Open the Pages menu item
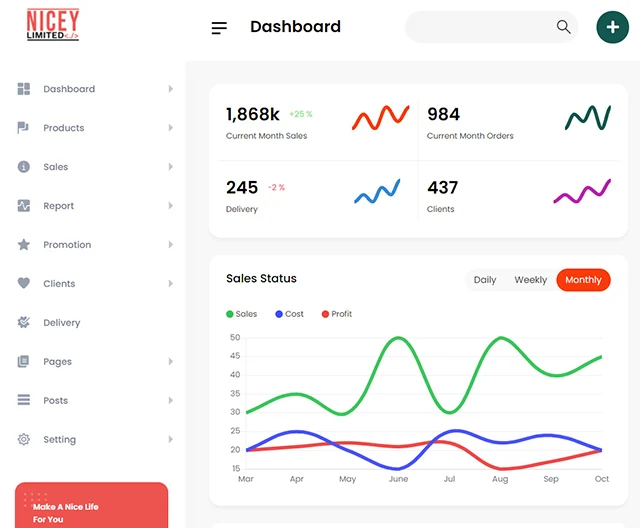 pyautogui.click(x=57, y=362)
